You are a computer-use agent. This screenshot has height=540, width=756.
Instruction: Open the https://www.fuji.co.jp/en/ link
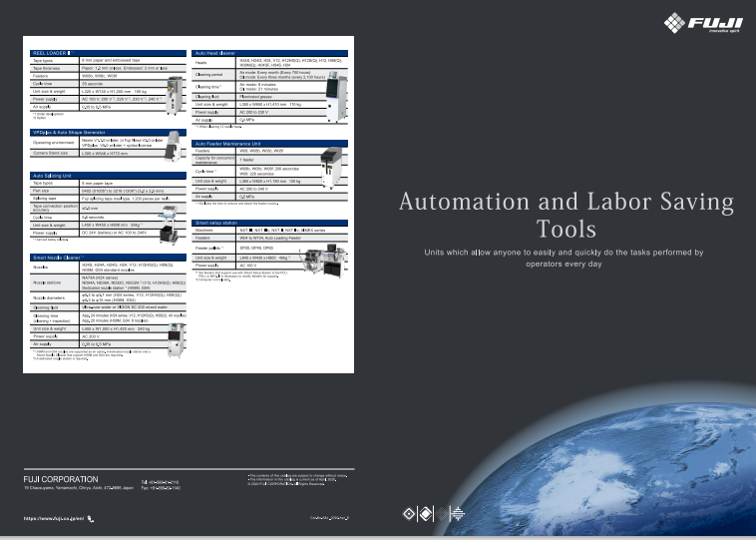click(54, 519)
